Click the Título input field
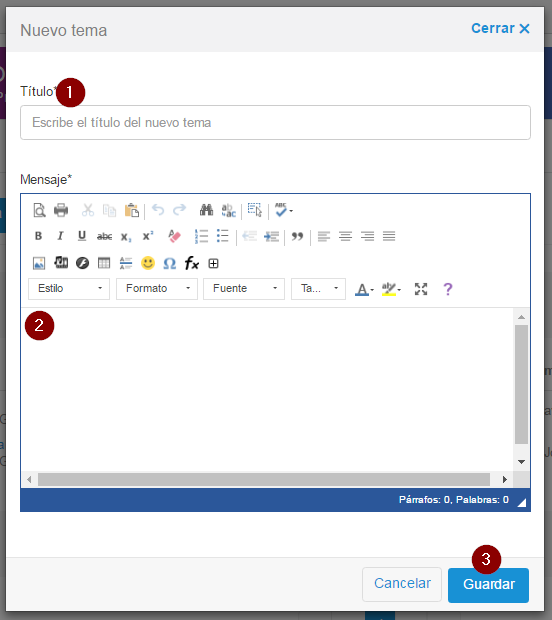 (275, 123)
